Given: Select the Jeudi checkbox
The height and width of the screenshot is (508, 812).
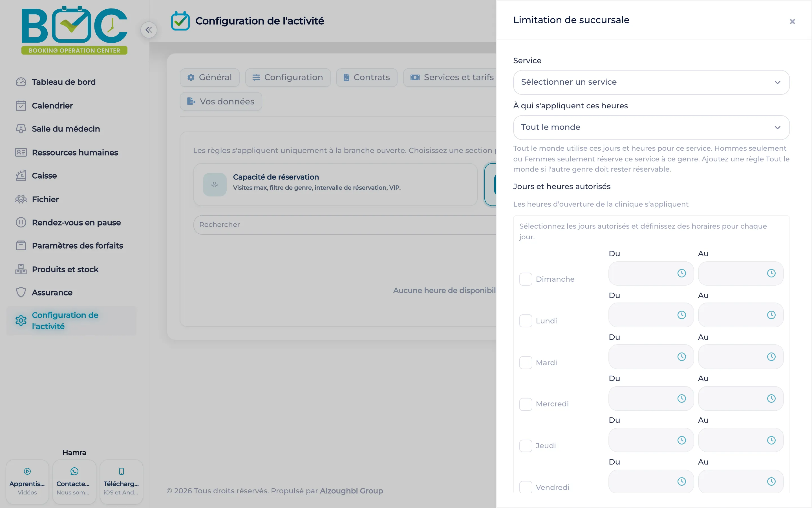Looking at the screenshot, I should tap(526, 446).
